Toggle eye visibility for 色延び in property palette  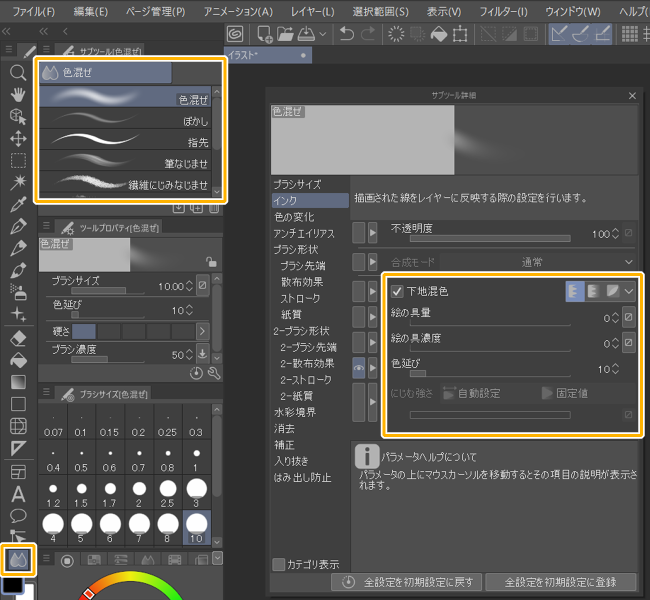pyautogui.click(x=359, y=368)
